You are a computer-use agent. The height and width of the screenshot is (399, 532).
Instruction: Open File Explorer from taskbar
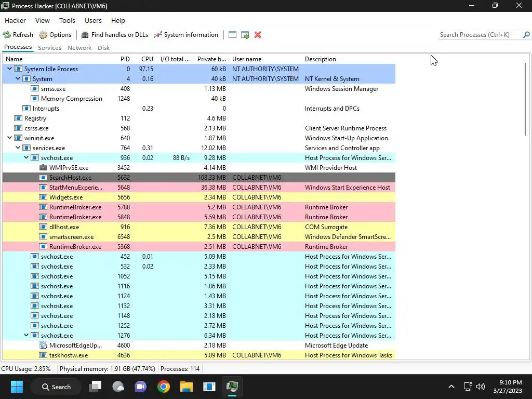pos(187,387)
